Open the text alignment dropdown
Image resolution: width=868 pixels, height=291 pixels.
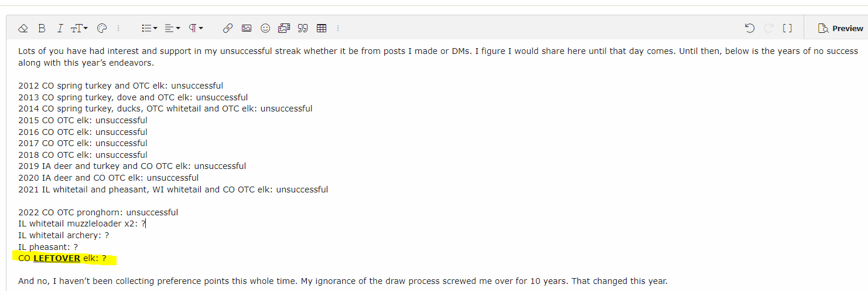(172, 28)
